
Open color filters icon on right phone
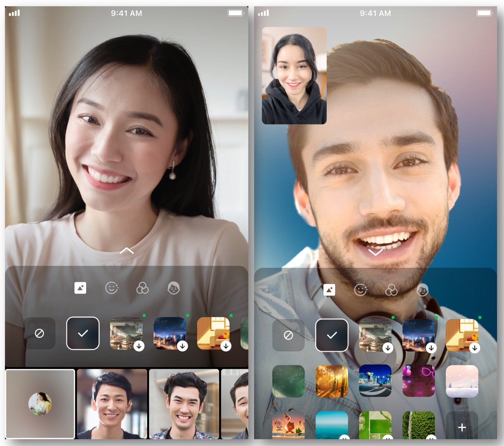(x=391, y=290)
